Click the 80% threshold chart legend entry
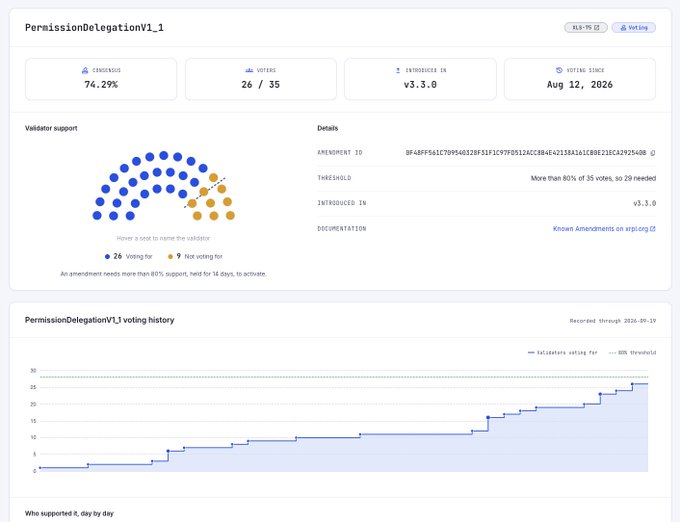Screen dimensions: 680x522 coord(632,352)
